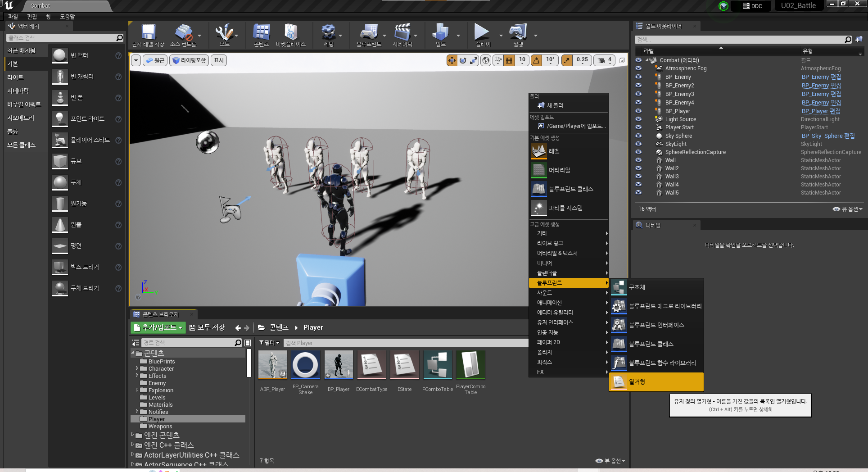Click the Search Player asset field
868x472 pixels.
coord(405,343)
